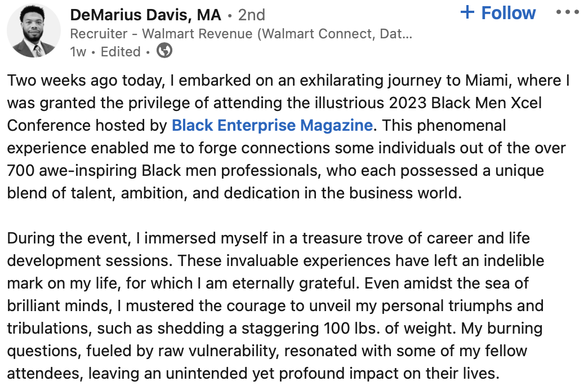The image size is (588, 390).
Task: Click the 2nd connection degree badge
Action: 252,15
